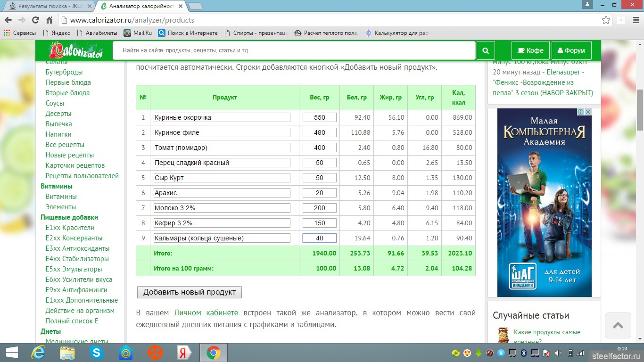Edit Сыр Курт product name field
Viewport: 644px width, 362px height.
point(222,178)
